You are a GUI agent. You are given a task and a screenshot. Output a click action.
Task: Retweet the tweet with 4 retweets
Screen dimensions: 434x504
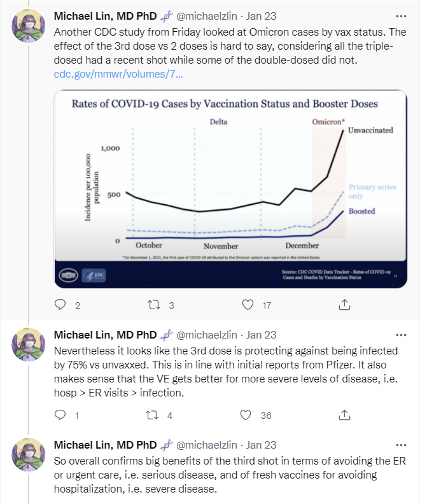click(x=152, y=415)
